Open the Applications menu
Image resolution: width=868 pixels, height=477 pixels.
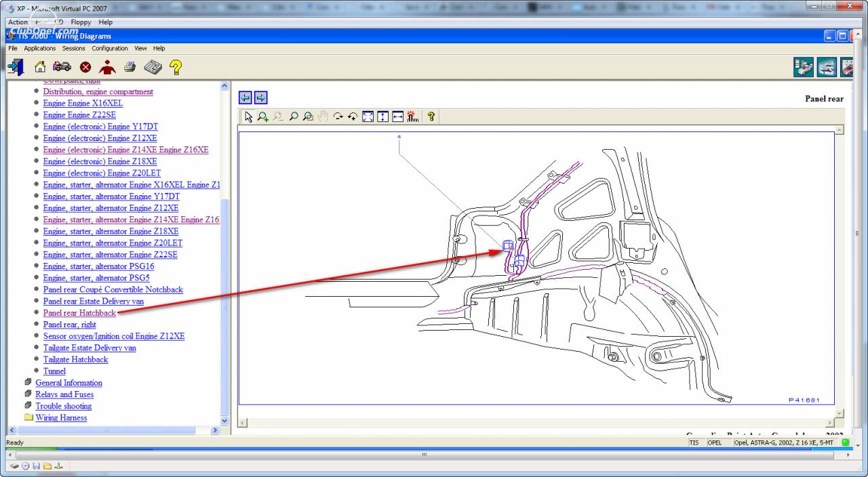[40, 48]
